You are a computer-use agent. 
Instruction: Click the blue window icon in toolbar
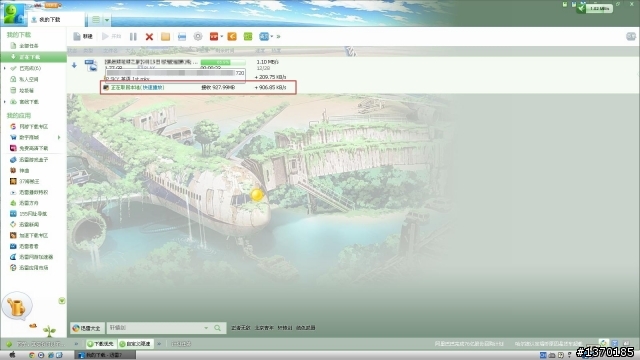tap(182, 37)
